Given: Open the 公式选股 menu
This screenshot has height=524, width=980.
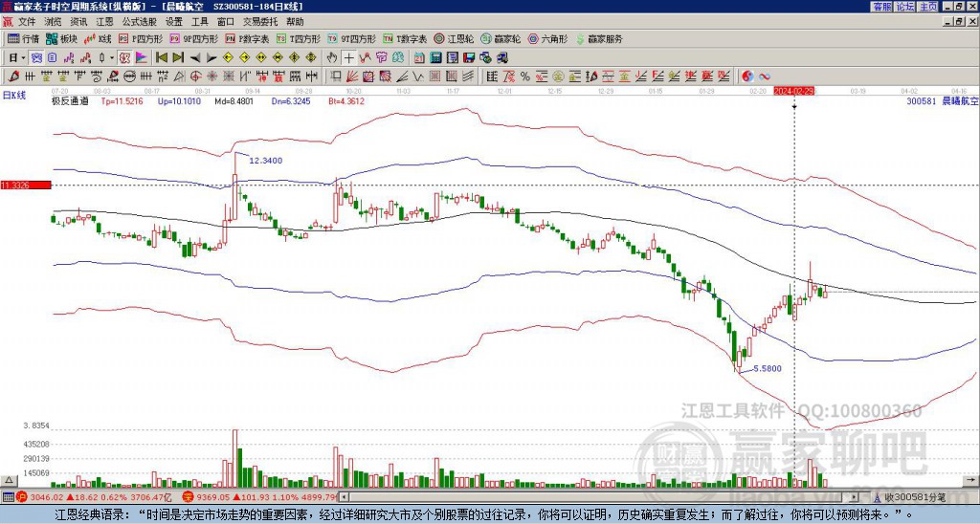Looking at the screenshot, I should 140,22.
